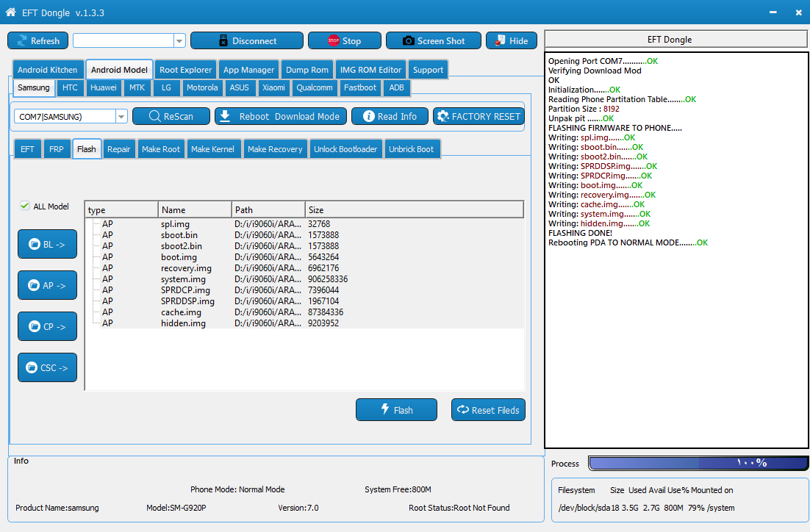This screenshot has width=810, height=532.
Task: Click the CSC folder icon
Action: click(32, 367)
